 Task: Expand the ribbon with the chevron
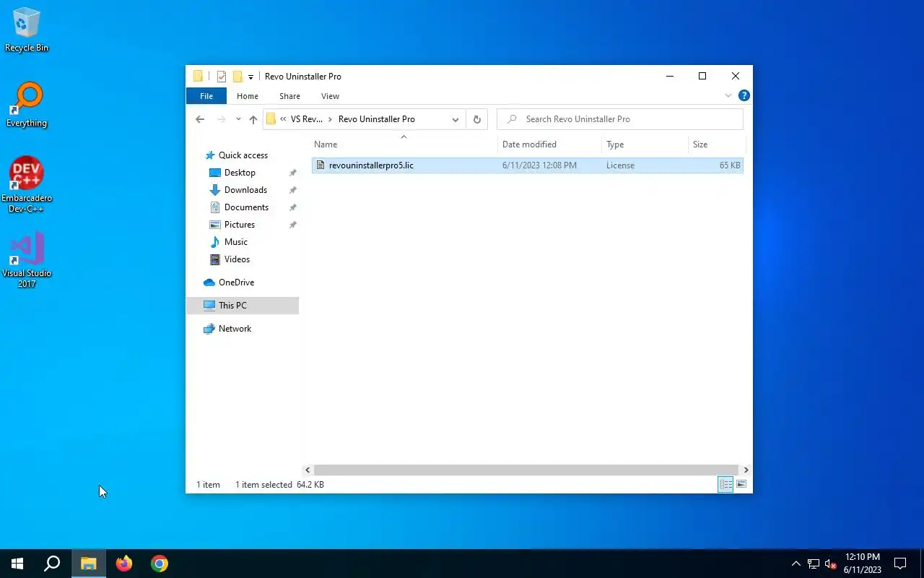[728, 95]
